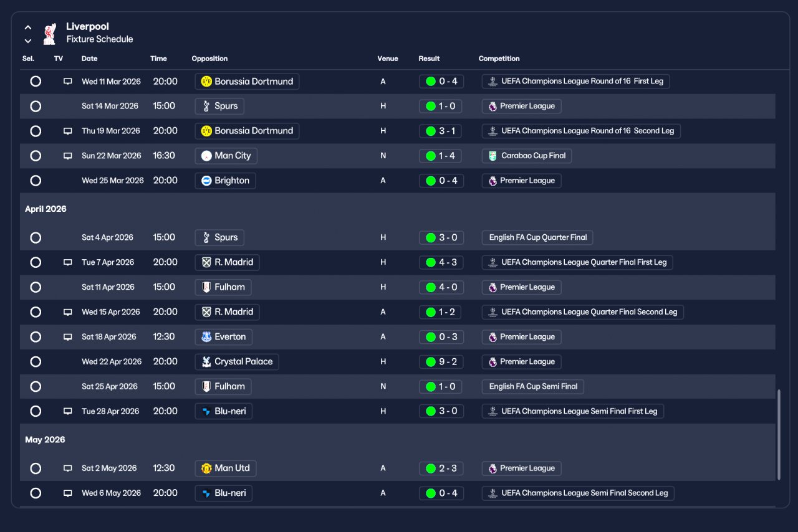The height and width of the screenshot is (532, 798).
Task: Click the down chevron beside the Liverpool crest
Action: pos(28,41)
